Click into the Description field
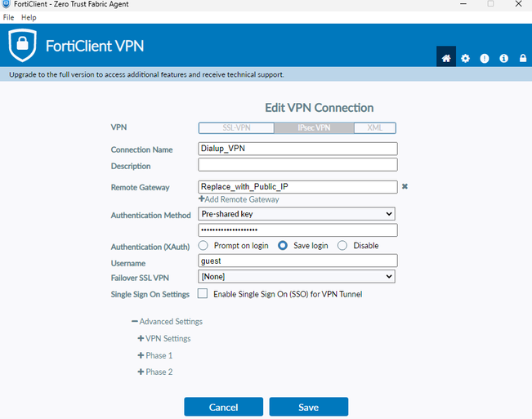Viewport: 532px width, 419px height. 297,166
